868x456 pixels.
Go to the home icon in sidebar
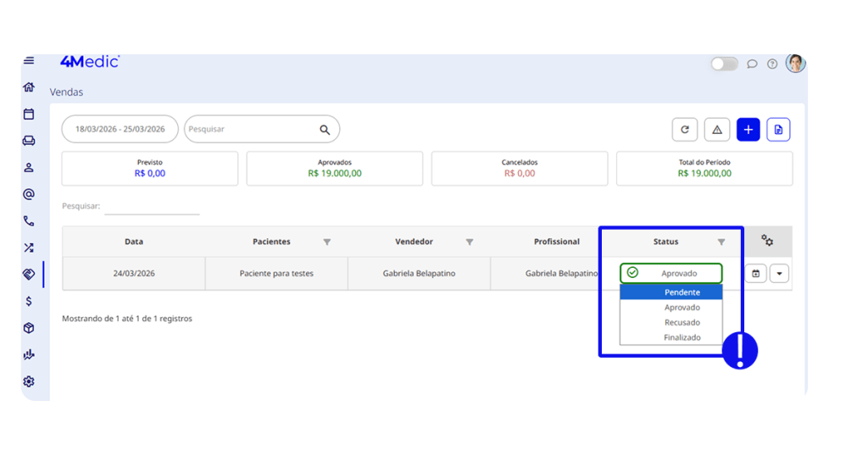[x=29, y=87]
